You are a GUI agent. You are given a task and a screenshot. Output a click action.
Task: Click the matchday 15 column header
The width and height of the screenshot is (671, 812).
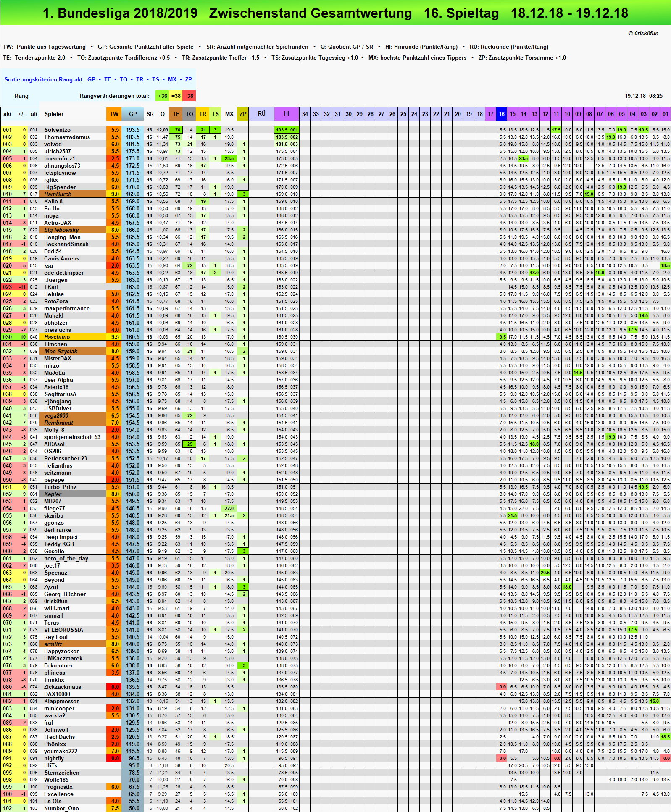click(513, 114)
